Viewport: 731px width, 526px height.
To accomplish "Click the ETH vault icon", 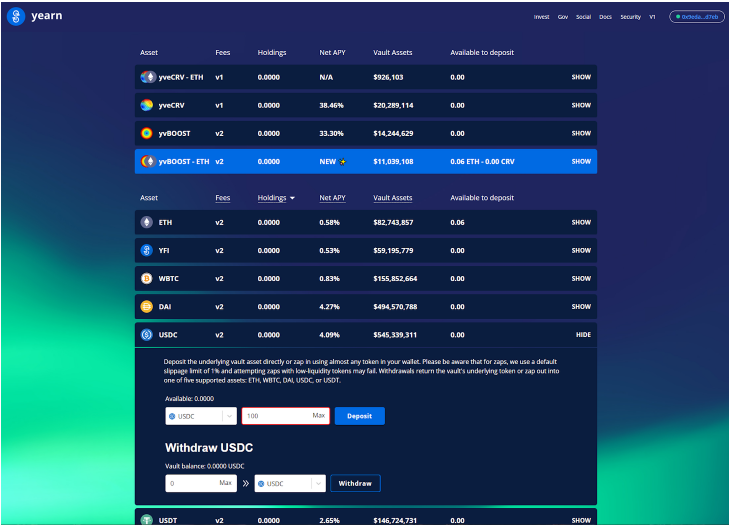I will (x=146, y=222).
